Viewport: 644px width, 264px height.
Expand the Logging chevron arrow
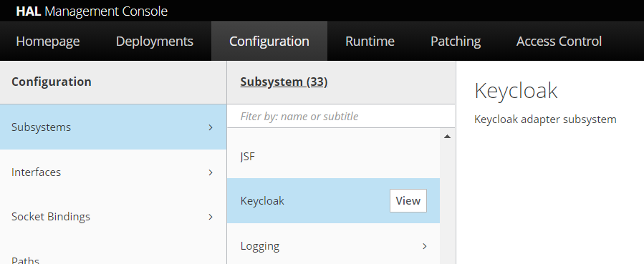(x=425, y=246)
